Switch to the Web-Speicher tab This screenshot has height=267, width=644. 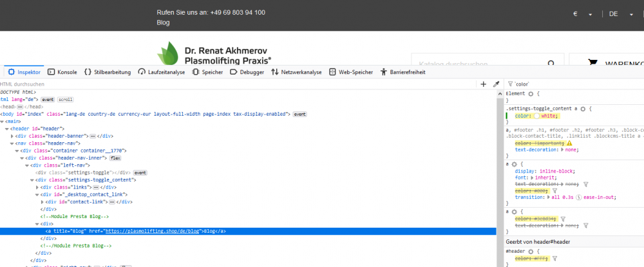(x=351, y=72)
